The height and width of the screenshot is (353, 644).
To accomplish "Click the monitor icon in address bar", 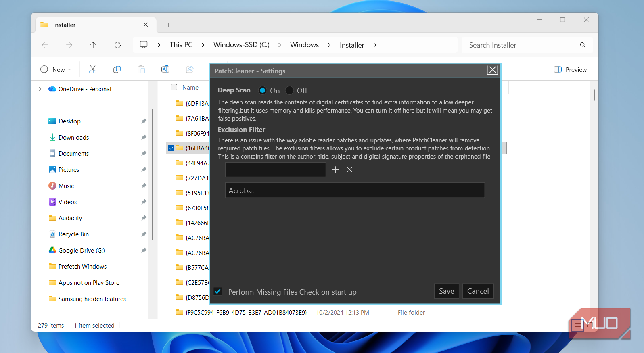I will pos(144,45).
